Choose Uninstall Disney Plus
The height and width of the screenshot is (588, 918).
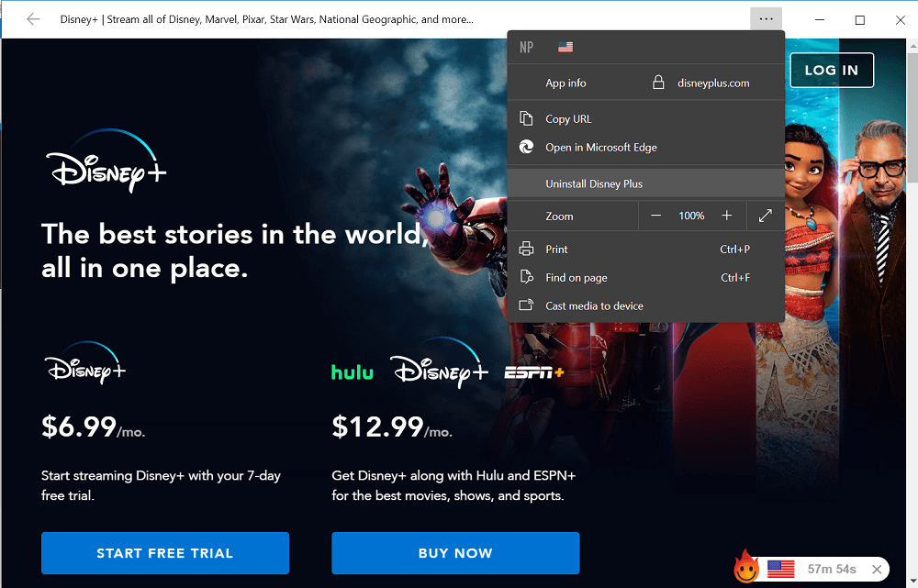pyautogui.click(x=645, y=183)
